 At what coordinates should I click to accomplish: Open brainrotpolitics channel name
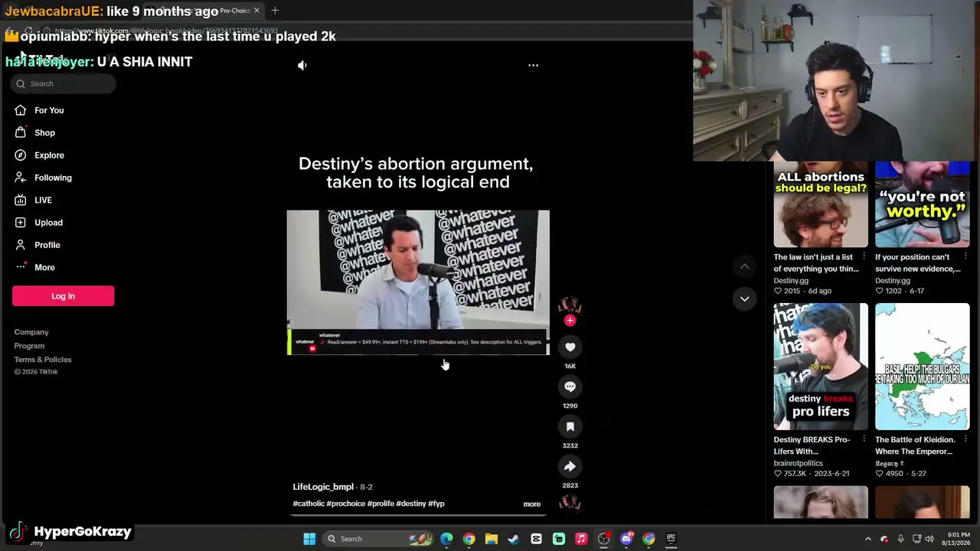[799, 463]
